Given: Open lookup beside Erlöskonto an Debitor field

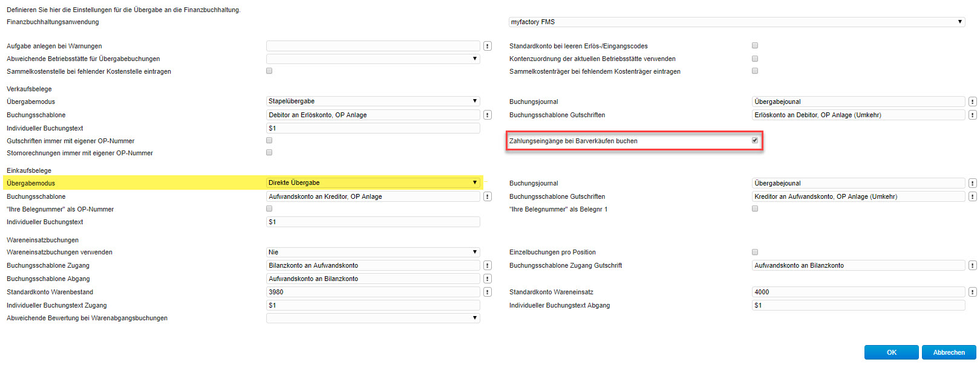Looking at the screenshot, I should 972,115.
